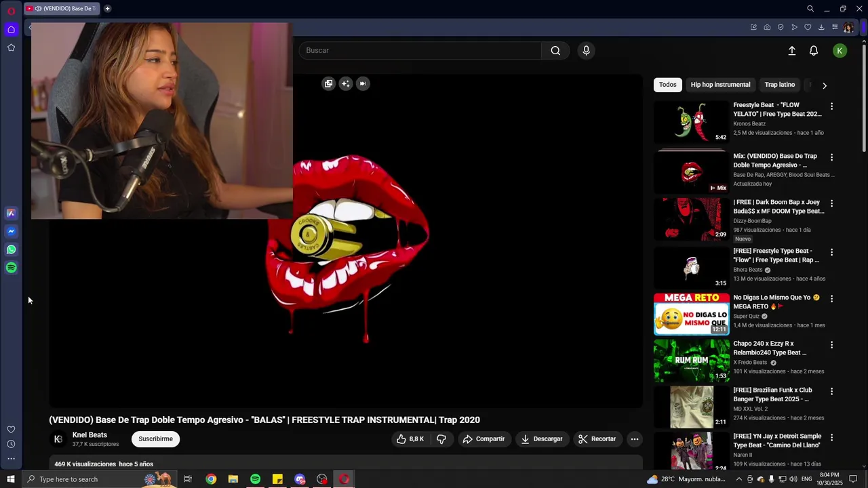The height and width of the screenshot is (488, 868).
Task: Open Aria AI icon in sidebar
Action: click(11, 213)
